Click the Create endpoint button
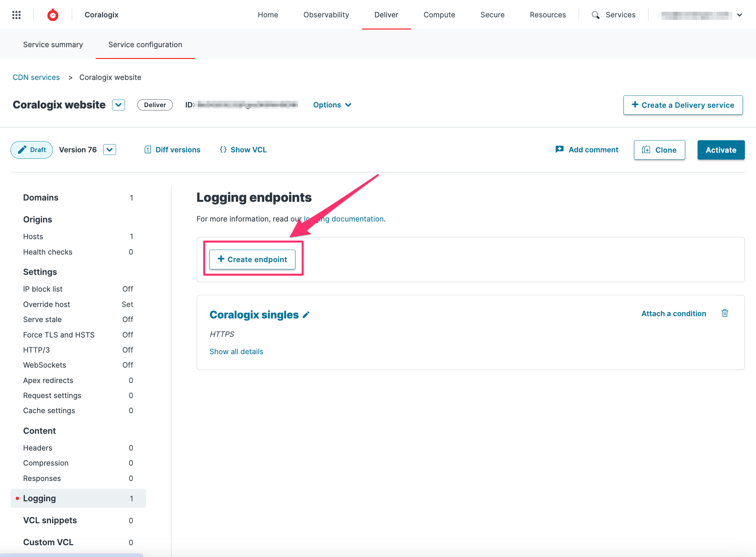 (252, 259)
